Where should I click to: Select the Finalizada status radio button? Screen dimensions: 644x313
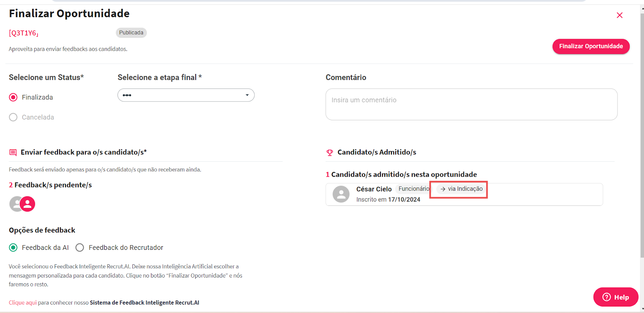tap(13, 97)
